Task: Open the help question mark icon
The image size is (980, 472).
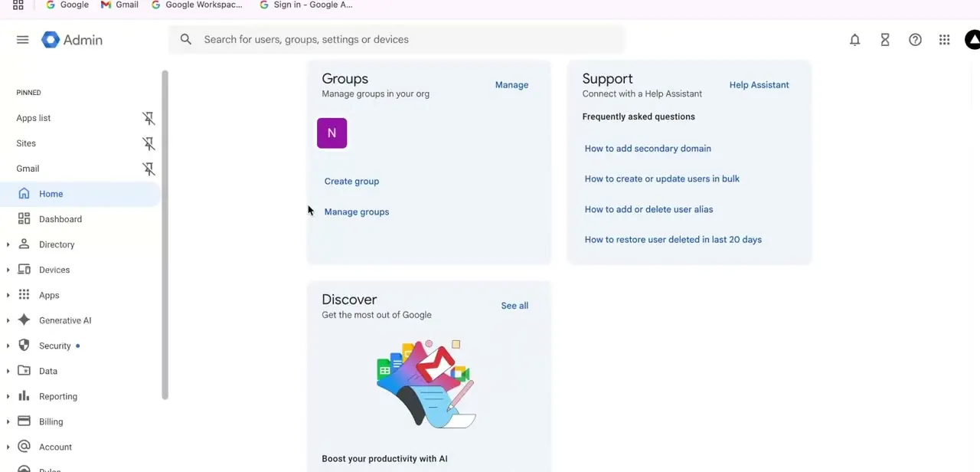Action: 915,40
